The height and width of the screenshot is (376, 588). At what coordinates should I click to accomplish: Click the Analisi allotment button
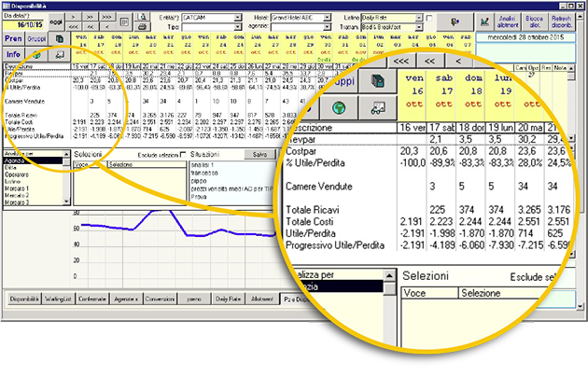click(x=508, y=22)
